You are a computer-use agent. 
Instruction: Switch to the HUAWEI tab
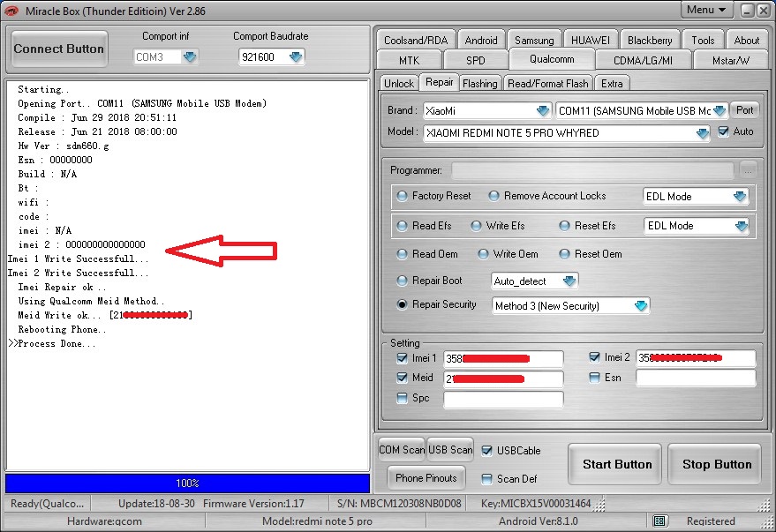(590, 40)
